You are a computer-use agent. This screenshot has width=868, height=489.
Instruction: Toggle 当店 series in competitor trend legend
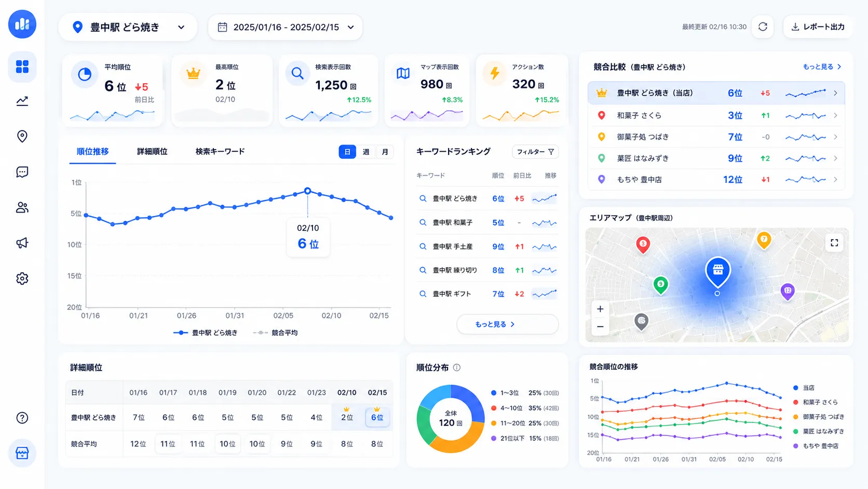point(804,388)
